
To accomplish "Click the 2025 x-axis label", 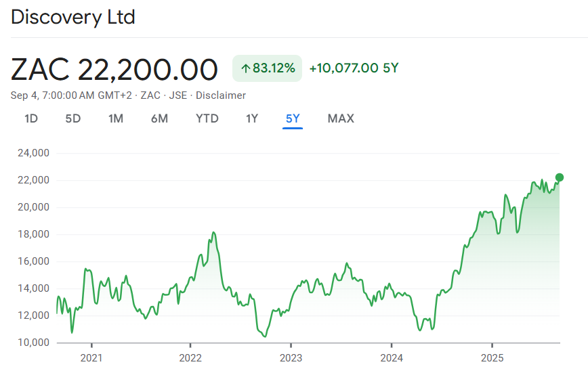I will 492,358.
